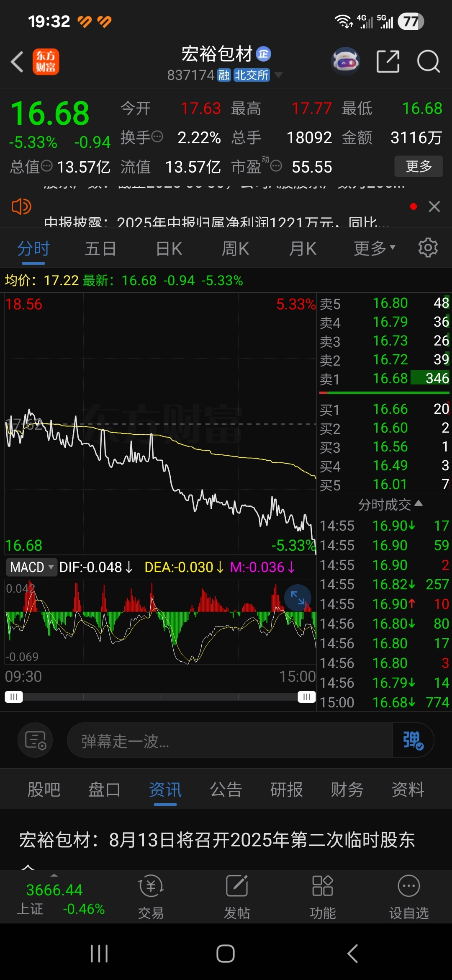Tap the 市盈 info circle icon
This screenshot has height=980, width=452.
point(276,166)
